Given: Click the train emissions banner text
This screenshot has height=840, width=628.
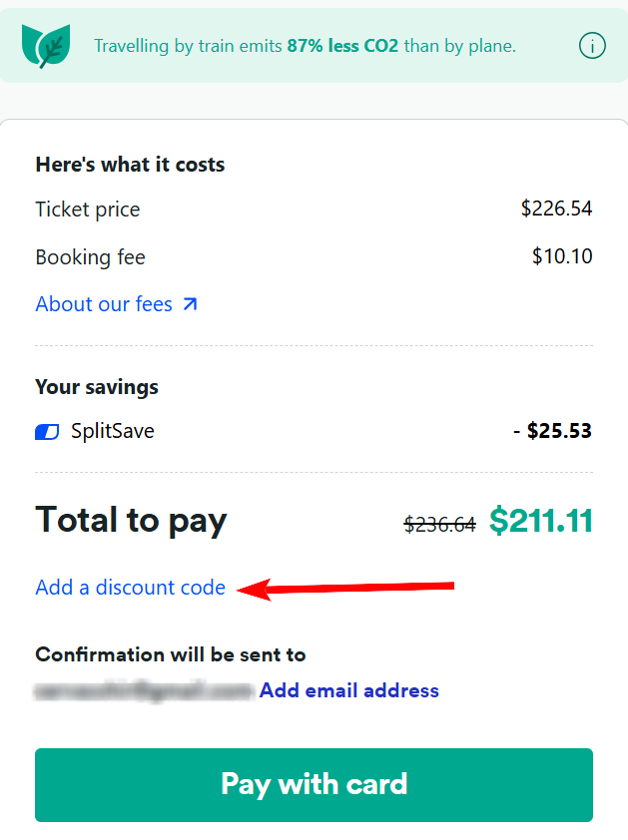Looking at the screenshot, I should (x=304, y=46).
